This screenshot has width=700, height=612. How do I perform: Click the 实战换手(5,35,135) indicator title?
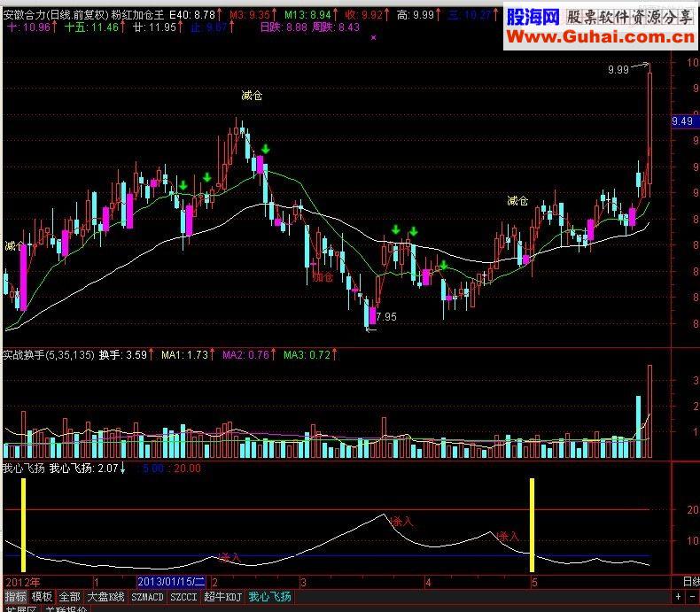click(x=49, y=354)
